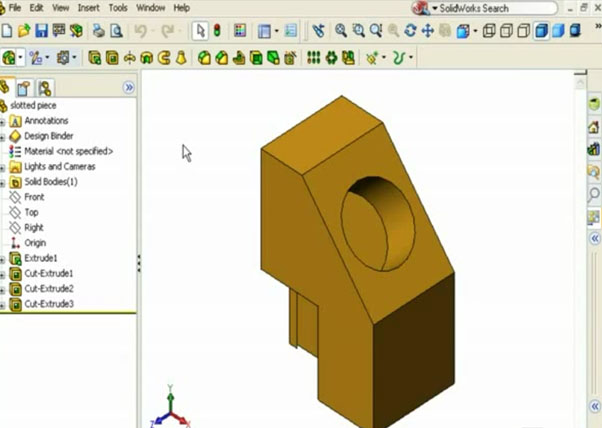Open Print Preview

click(x=116, y=31)
